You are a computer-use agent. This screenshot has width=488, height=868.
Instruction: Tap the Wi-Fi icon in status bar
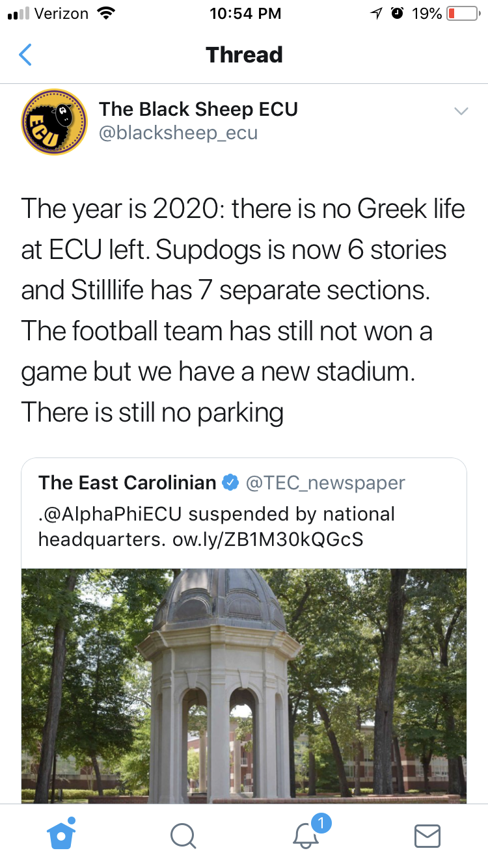click(x=103, y=13)
